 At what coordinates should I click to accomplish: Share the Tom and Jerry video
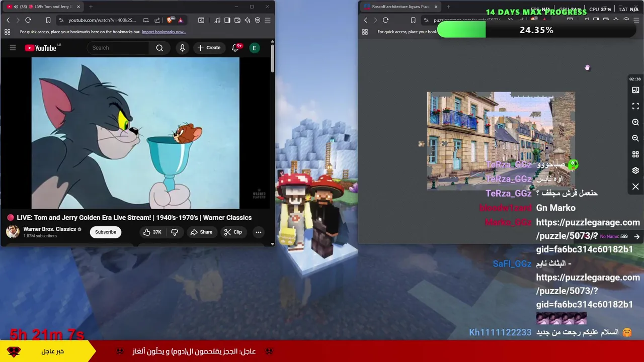point(201,232)
